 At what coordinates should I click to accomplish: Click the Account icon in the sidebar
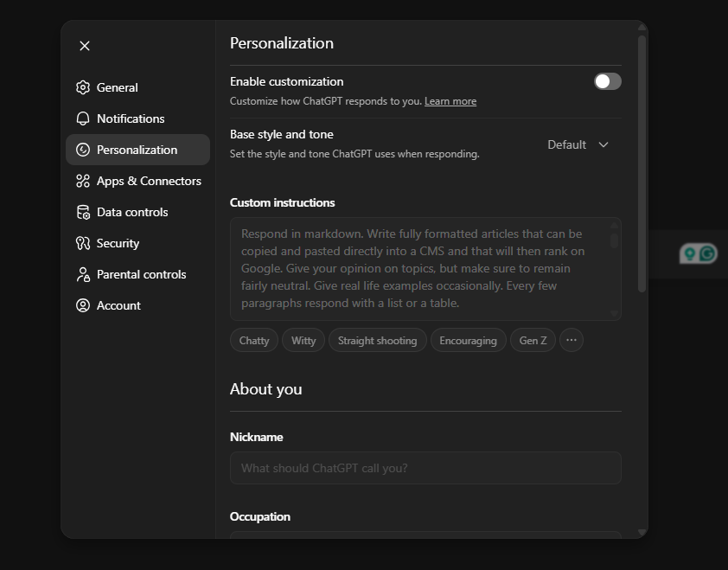(x=82, y=305)
